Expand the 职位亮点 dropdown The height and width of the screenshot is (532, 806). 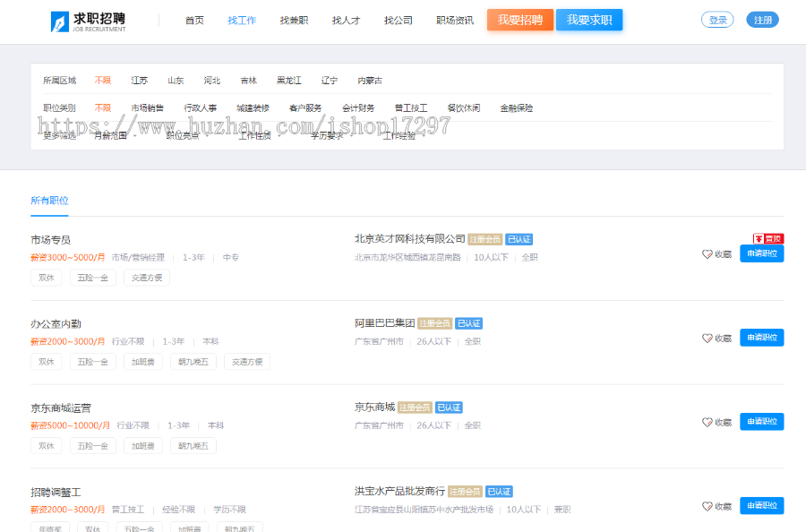click(x=186, y=136)
